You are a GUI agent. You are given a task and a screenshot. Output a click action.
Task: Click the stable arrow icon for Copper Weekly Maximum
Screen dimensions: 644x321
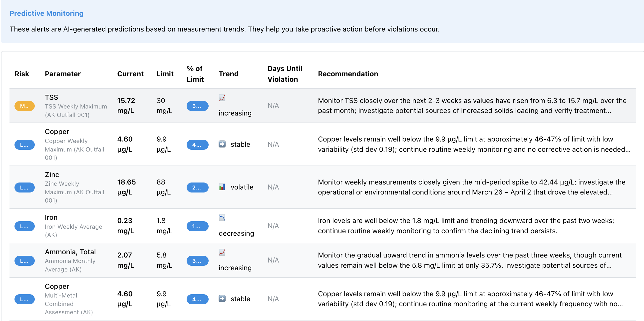click(222, 144)
